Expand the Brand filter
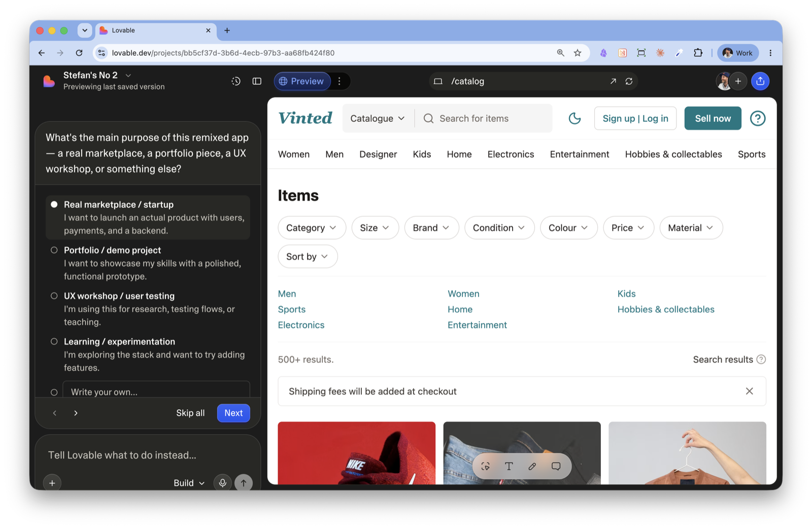Image resolution: width=812 pixels, height=529 pixels. point(431,228)
